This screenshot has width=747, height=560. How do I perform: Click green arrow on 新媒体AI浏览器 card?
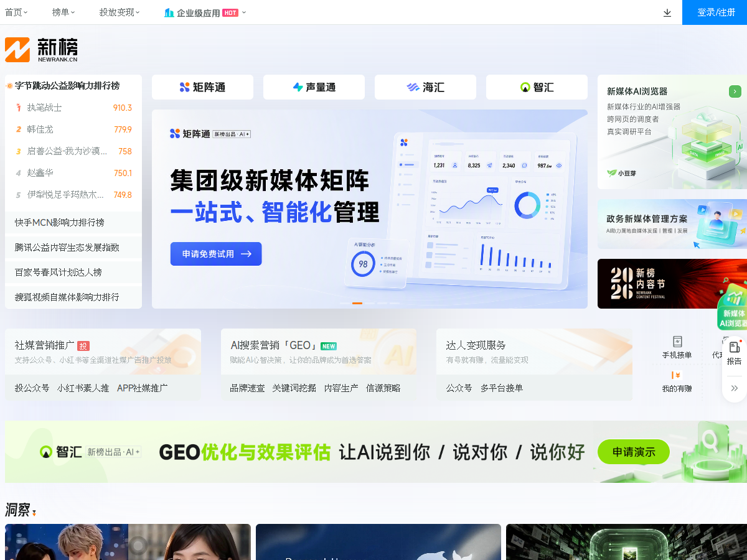(735, 91)
